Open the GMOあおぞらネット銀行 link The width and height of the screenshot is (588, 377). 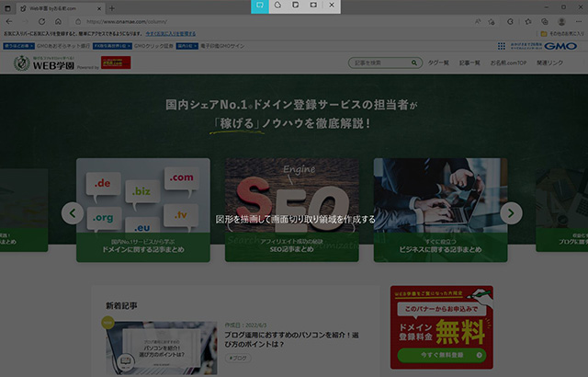[63, 46]
